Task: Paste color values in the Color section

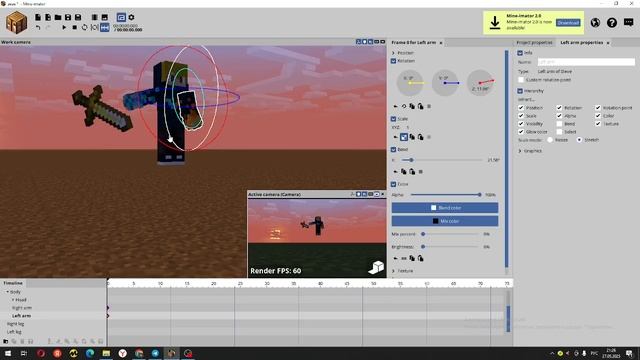Action: pos(420,258)
